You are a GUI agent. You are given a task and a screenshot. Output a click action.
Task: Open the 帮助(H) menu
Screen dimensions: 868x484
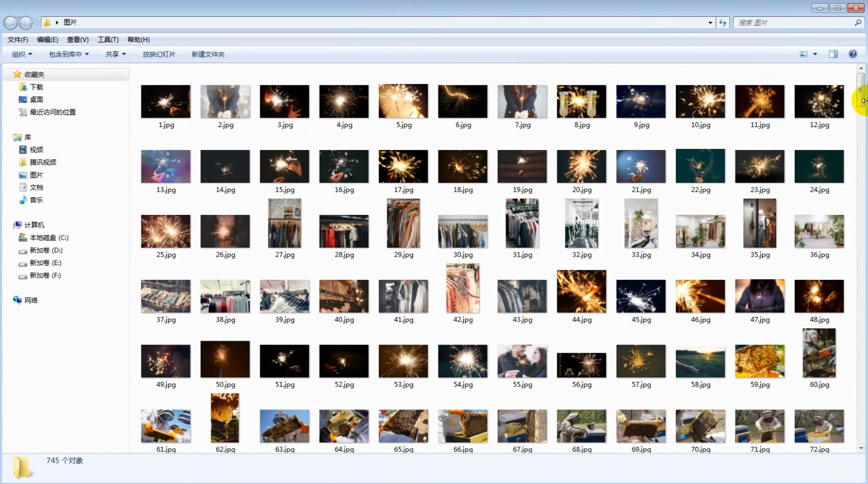coord(139,39)
